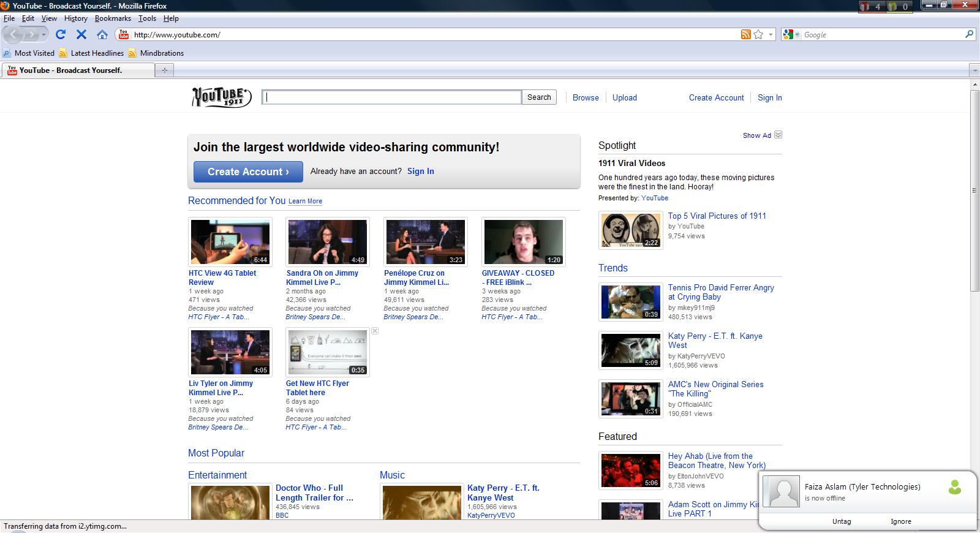This screenshot has width=980, height=533.
Task: Click the Upload link
Action: [625, 97]
